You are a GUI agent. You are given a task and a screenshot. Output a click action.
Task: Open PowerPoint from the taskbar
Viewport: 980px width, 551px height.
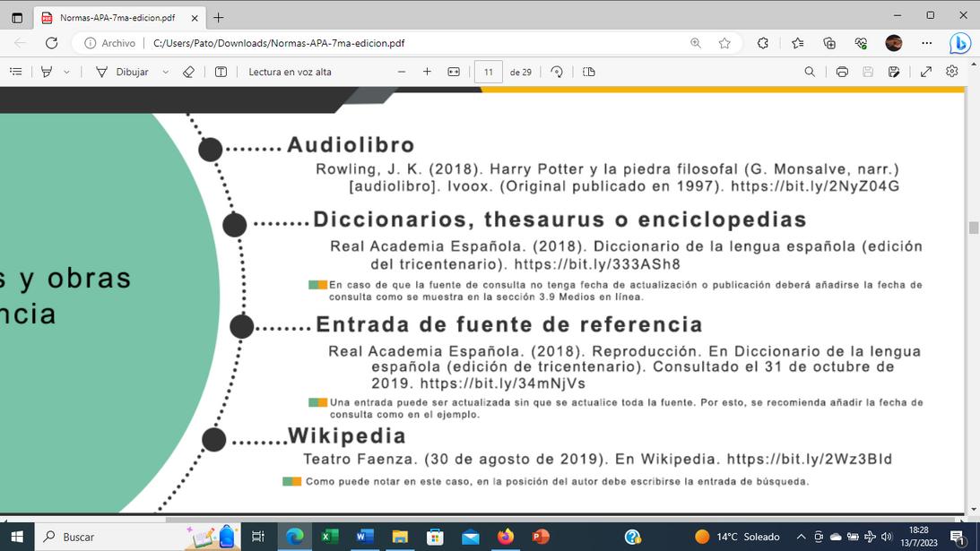point(541,537)
